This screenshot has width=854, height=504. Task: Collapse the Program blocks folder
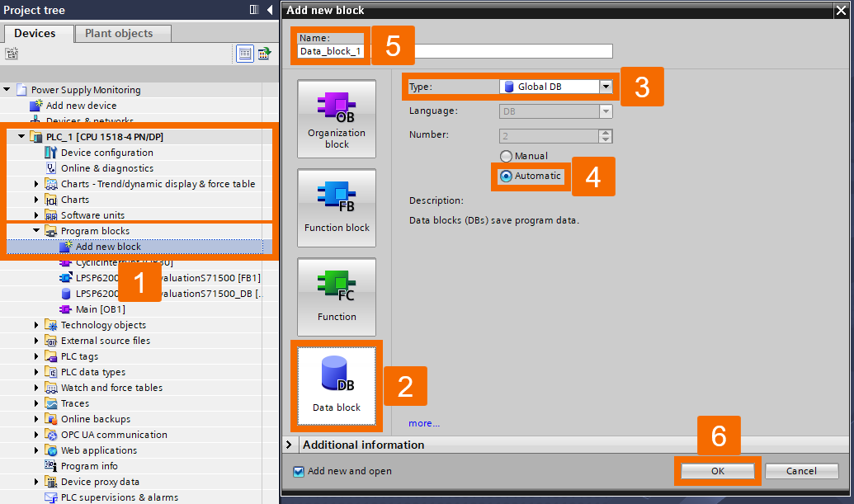(x=36, y=230)
